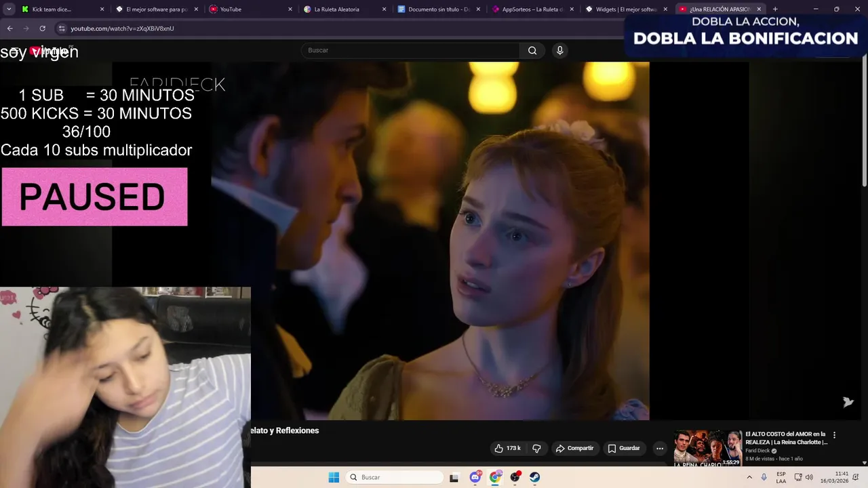The height and width of the screenshot is (488, 868).
Task: Open options menu for recommended video
Action: coord(834,435)
